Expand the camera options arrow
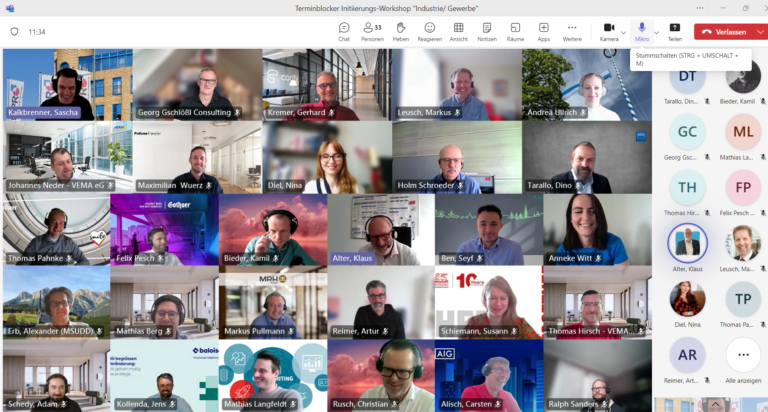 (x=624, y=32)
